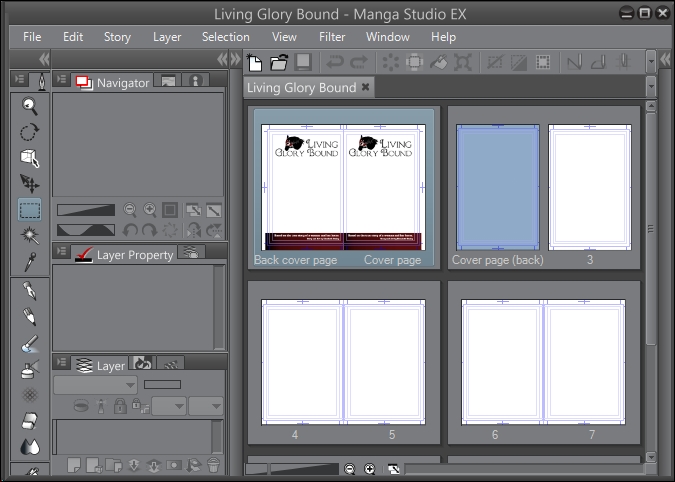Toggle Snap to Special Ruler in toolbar
This screenshot has height=482, width=675.
coord(599,62)
